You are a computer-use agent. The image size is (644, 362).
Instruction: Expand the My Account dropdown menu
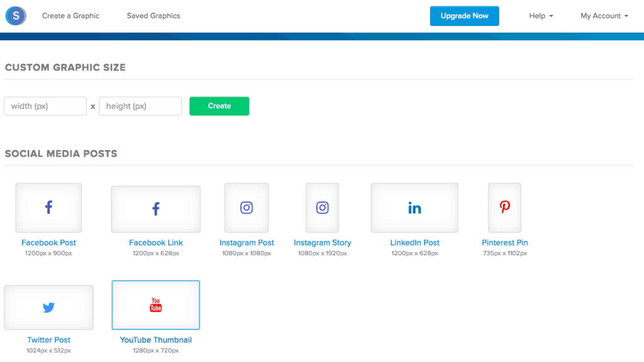tap(604, 16)
